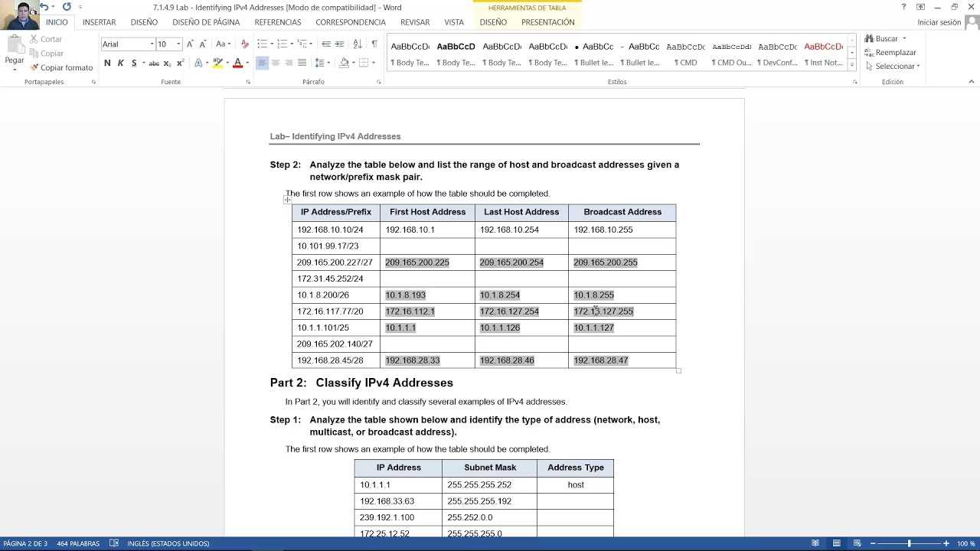Click cell 10.101.99.17/23
Viewport: 980px width, 551px height.
pos(336,246)
